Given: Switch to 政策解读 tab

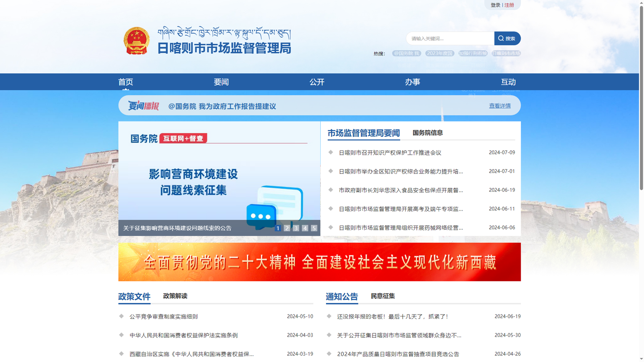Looking at the screenshot, I should pos(175,296).
